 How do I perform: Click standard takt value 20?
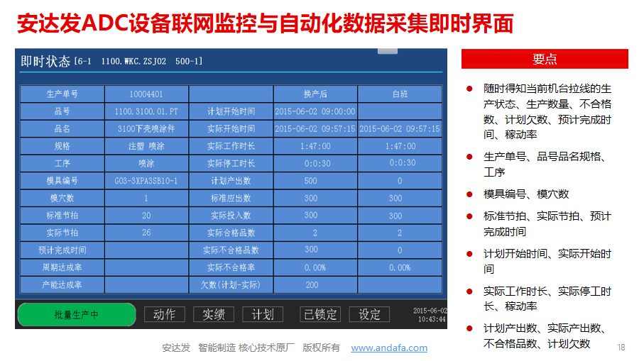pos(146,216)
